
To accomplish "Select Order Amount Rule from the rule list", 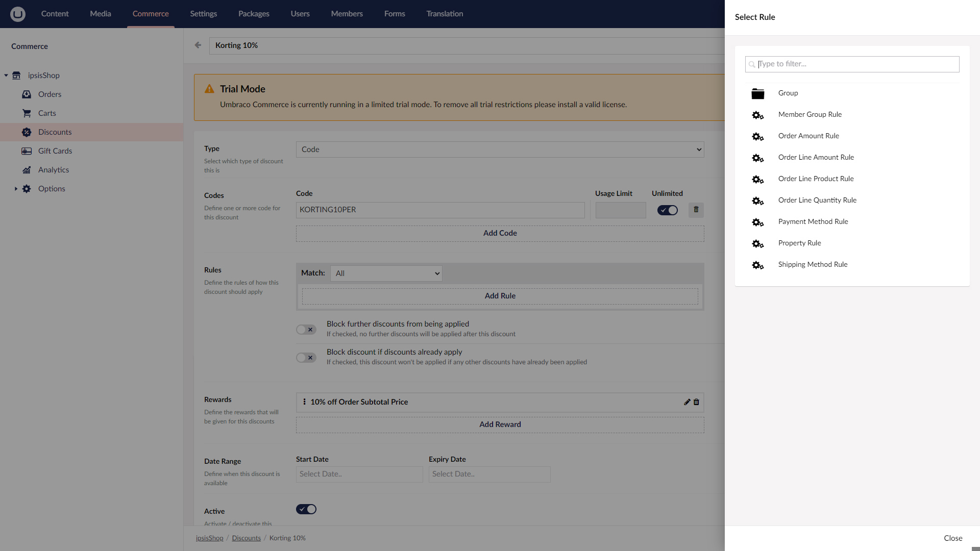I will (x=808, y=136).
